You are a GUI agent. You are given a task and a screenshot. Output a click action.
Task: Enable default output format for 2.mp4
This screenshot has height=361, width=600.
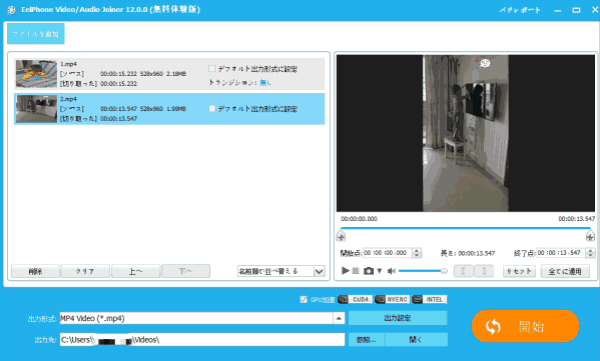212,109
